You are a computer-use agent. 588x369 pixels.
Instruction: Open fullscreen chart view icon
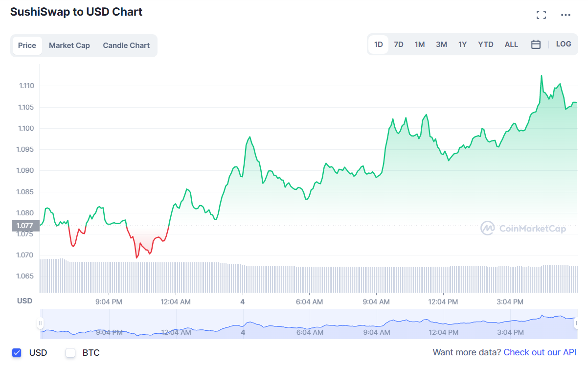coord(541,15)
